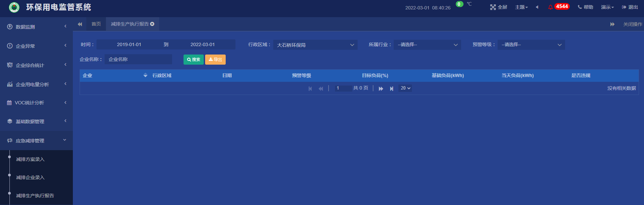Screen dimensions: 644x205
Task: Go to next page in pagination
Action: [381, 89]
